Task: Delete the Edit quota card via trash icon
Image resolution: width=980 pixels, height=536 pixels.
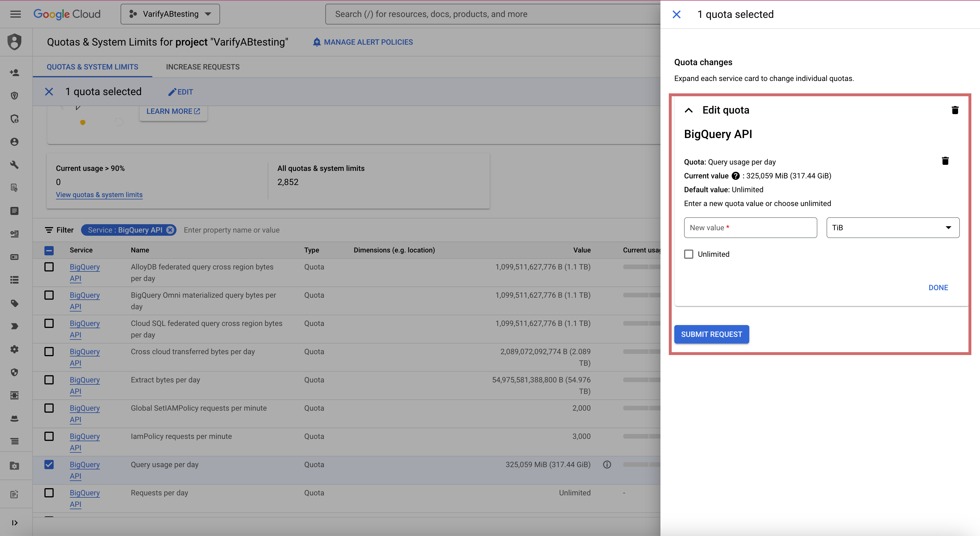Action: (x=955, y=110)
